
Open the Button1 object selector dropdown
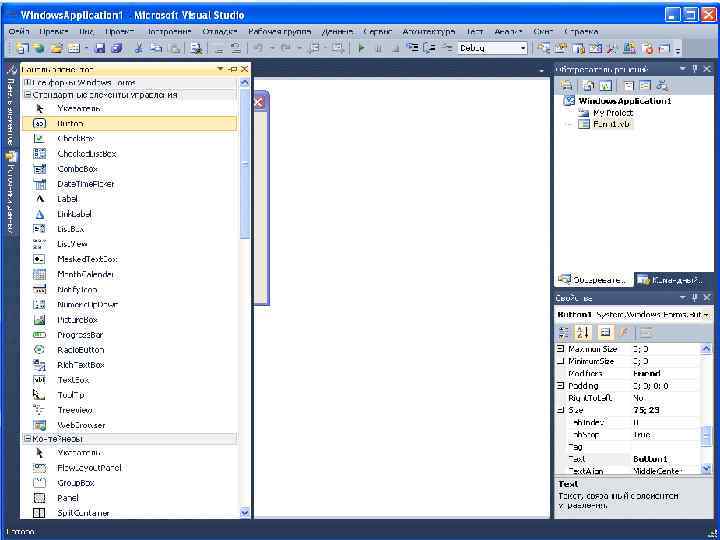pos(705,315)
